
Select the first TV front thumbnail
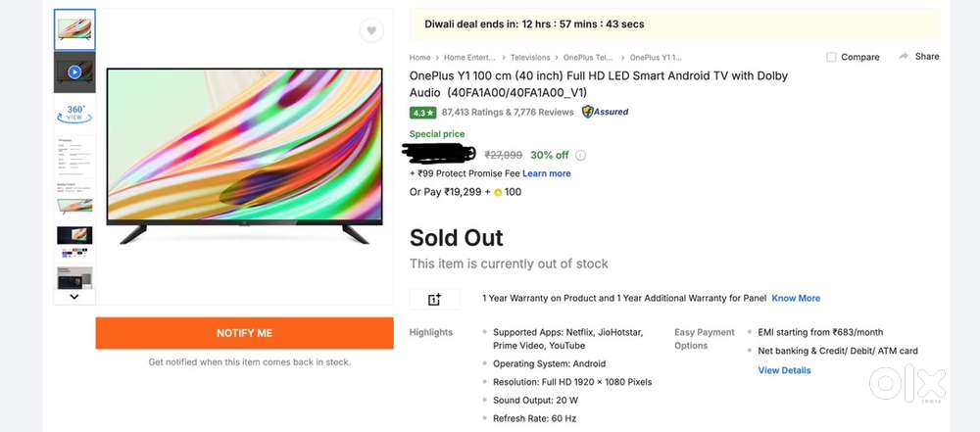74,29
